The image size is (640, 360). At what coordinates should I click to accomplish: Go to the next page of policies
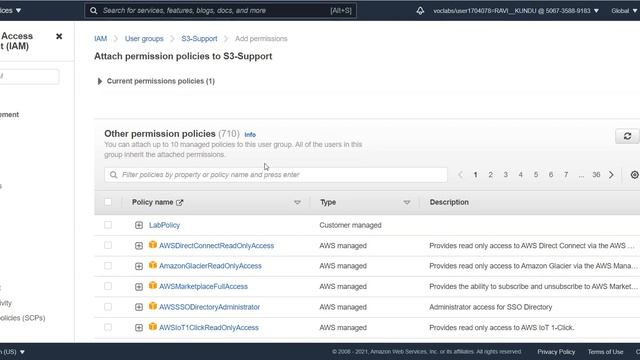(x=611, y=175)
